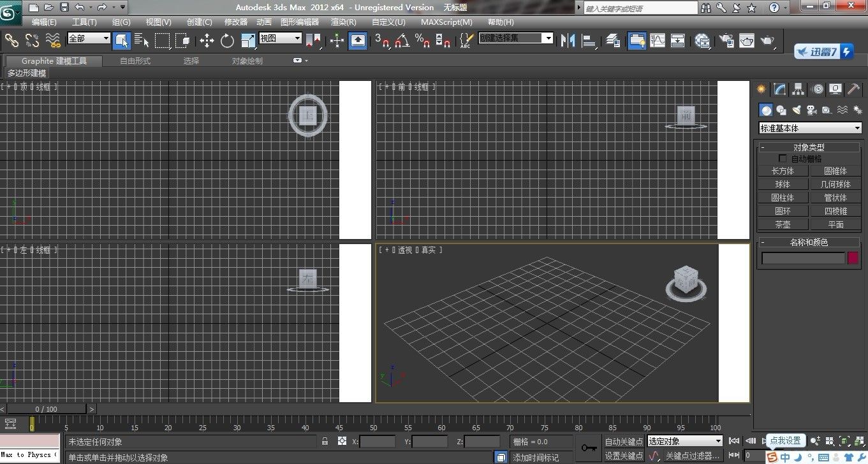868x464 pixels.
Task: Toggle the Window/Crossing selection mode
Action: point(183,40)
